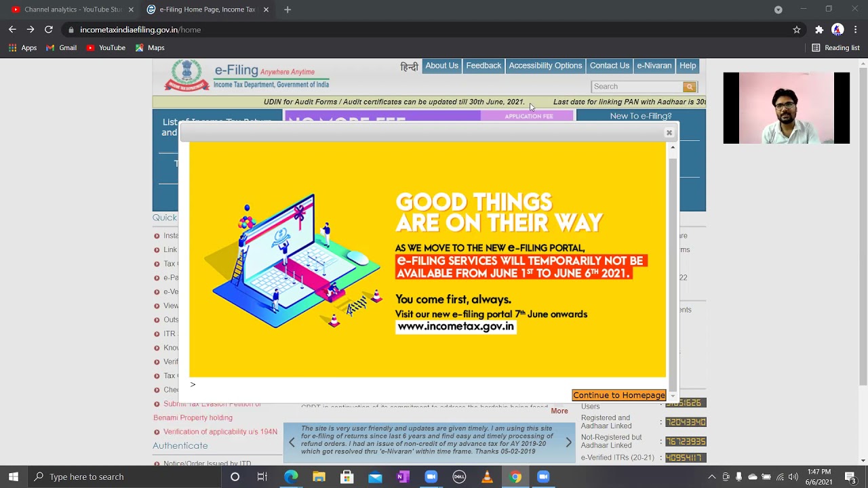Click the popup scrollbar up arrow
The image size is (868, 488).
pos(673,147)
